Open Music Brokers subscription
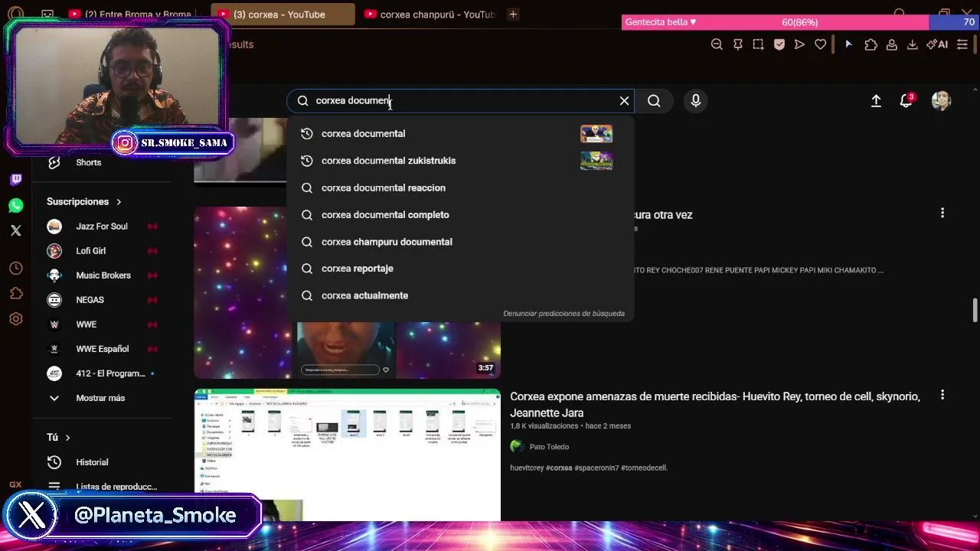The height and width of the screenshot is (551, 980). (101, 275)
